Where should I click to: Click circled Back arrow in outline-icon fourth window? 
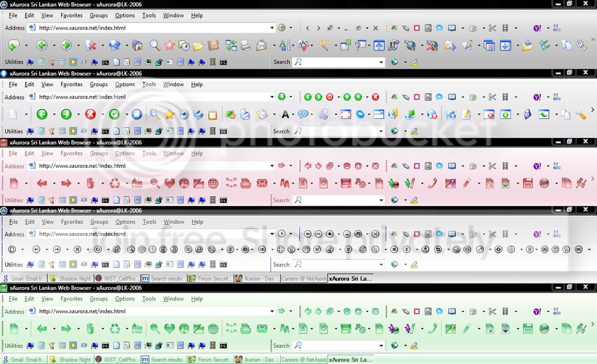[37, 249]
